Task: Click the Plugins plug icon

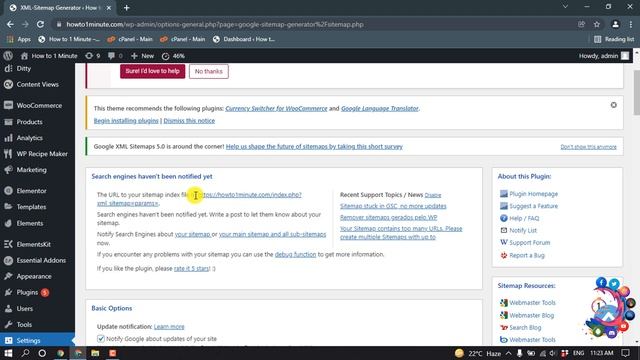Action: click(x=8, y=292)
